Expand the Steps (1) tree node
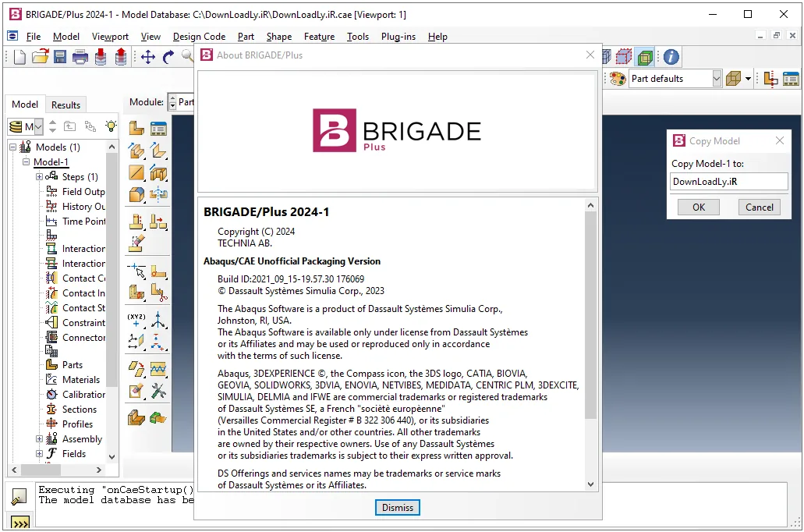Viewport: 804px width, 532px height. click(x=39, y=176)
